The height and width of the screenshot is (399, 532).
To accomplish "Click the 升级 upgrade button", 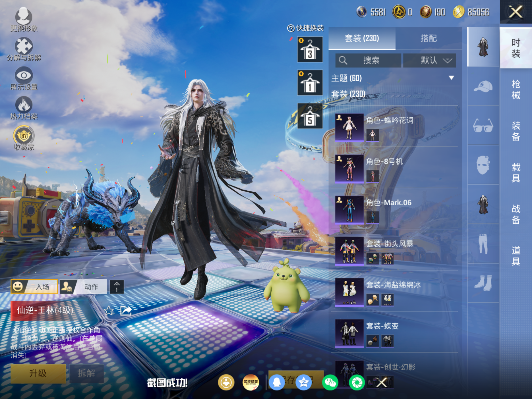I will (38, 373).
